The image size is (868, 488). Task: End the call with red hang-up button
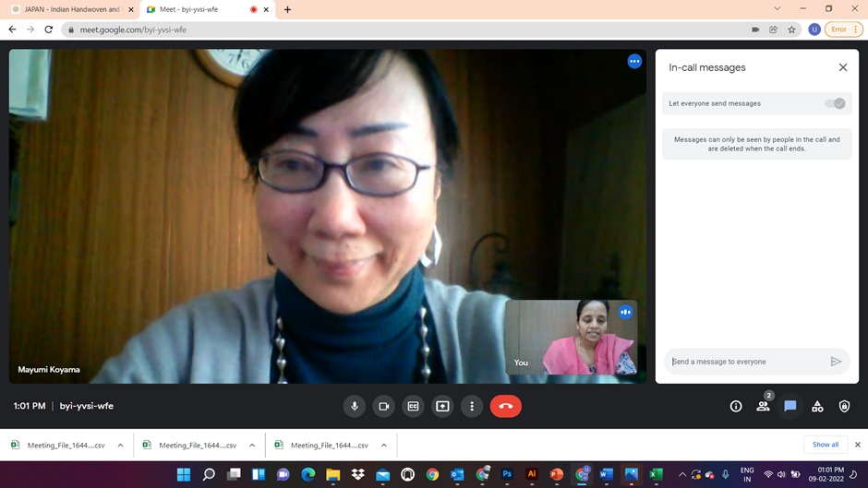505,406
